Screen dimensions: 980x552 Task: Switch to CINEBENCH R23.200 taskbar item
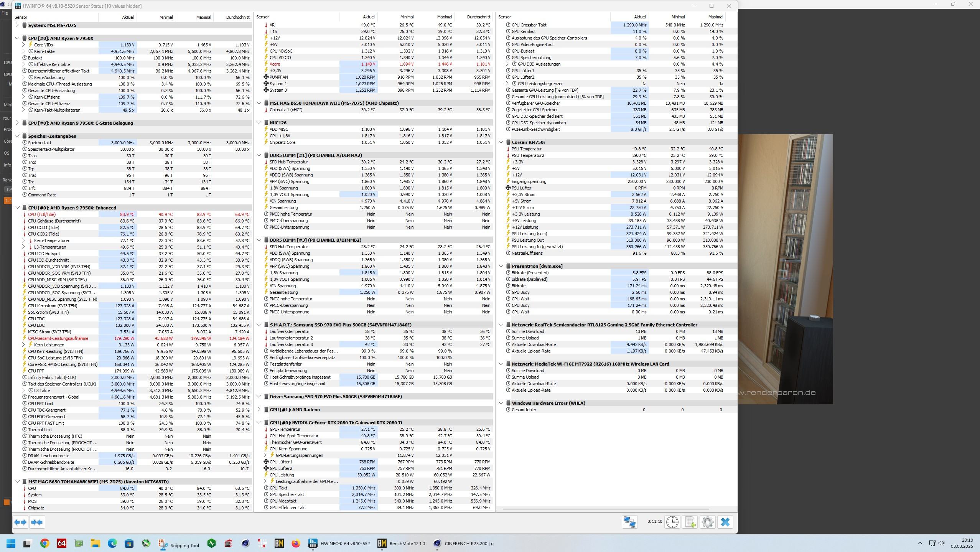463,543
